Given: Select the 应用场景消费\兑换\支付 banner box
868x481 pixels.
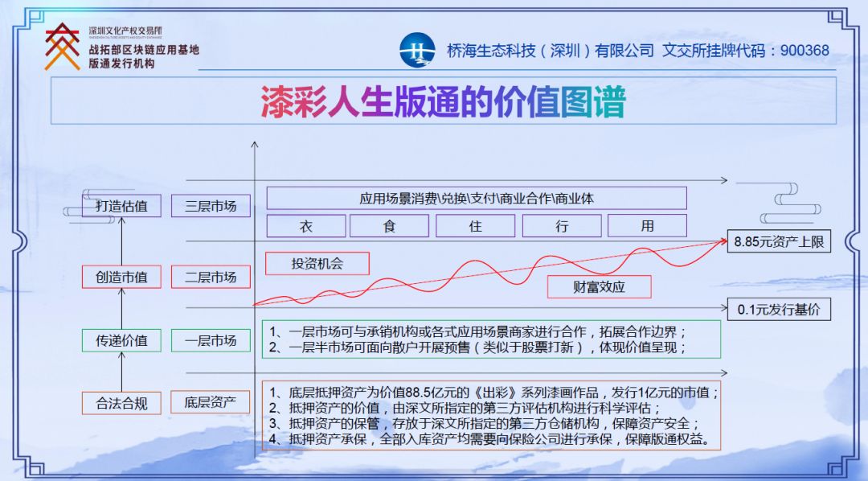Looking at the screenshot, I should [x=477, y=199].
